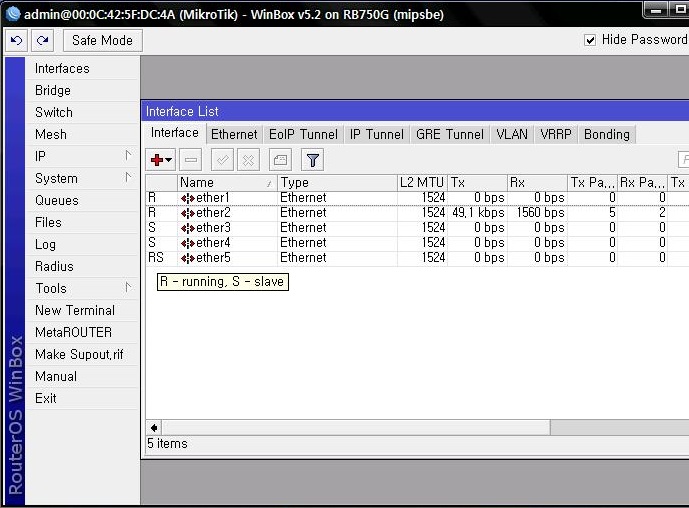Select the ether3 Ethernet type cell
Viewport: 689px width, 508px height.
pyautogui.click(x=303, y=228)
